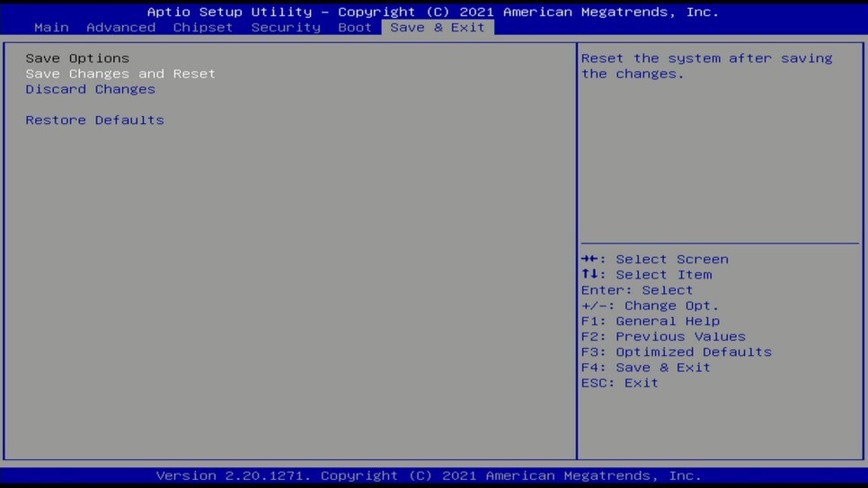868x488 pixels.
Task: Click the 'Enter: Select' hint
Action: (636, 290)
